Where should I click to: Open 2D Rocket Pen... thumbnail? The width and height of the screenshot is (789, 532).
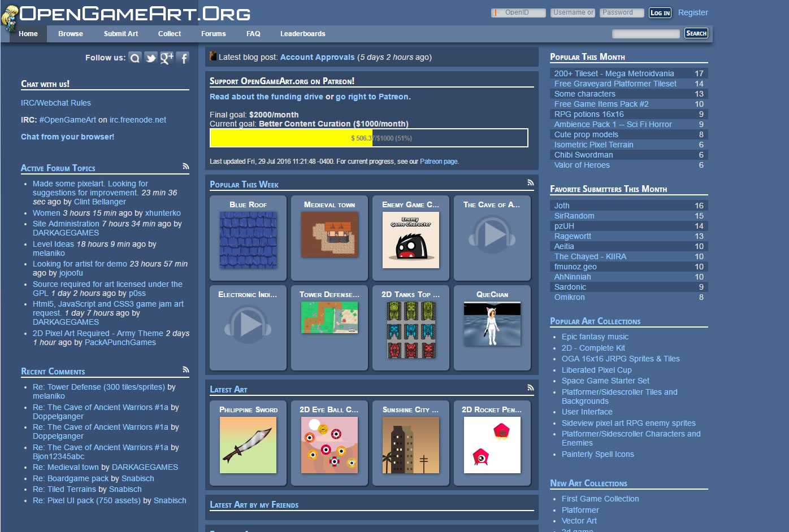coord(492,445)
